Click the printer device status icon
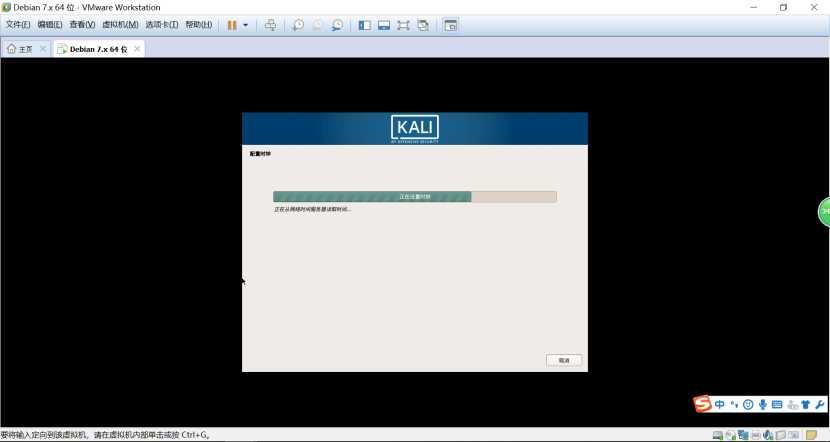830x442 pixels. [x=756, y=435]
